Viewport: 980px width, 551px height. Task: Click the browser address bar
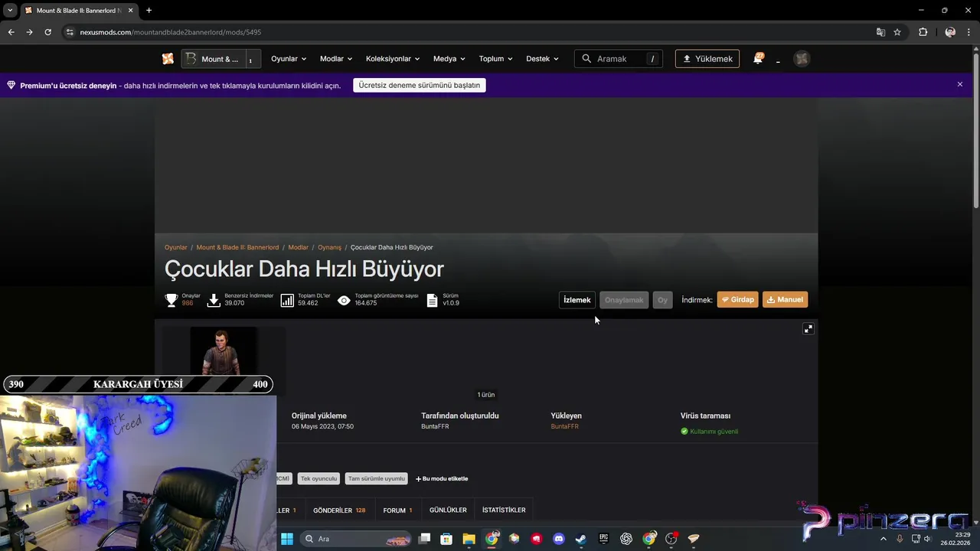pos(467,32)
